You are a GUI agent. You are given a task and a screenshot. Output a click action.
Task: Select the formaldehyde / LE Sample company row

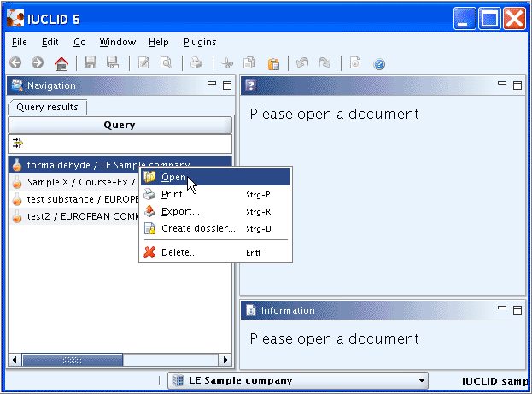pos(120,165)
